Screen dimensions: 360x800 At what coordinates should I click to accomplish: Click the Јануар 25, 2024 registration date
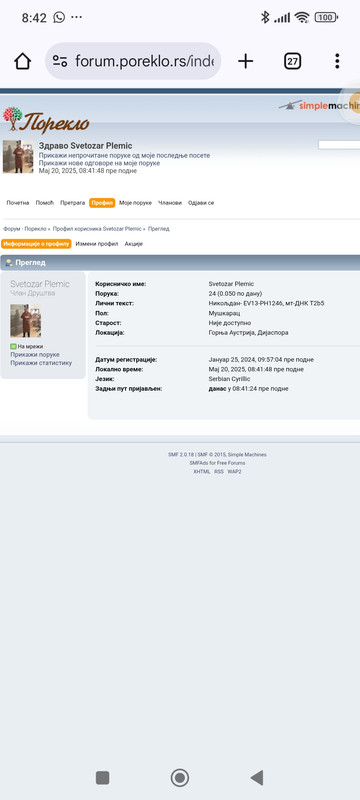261,360
